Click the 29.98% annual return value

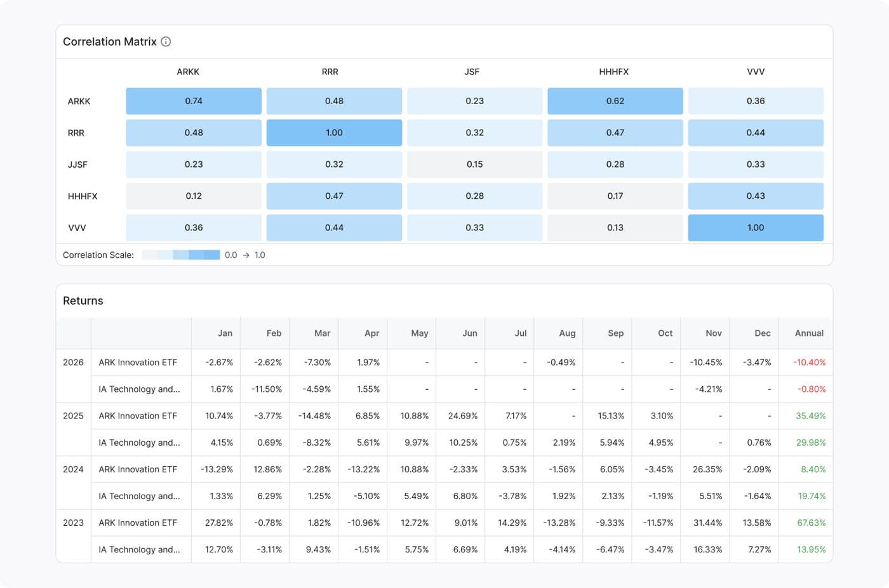point(811,443)
